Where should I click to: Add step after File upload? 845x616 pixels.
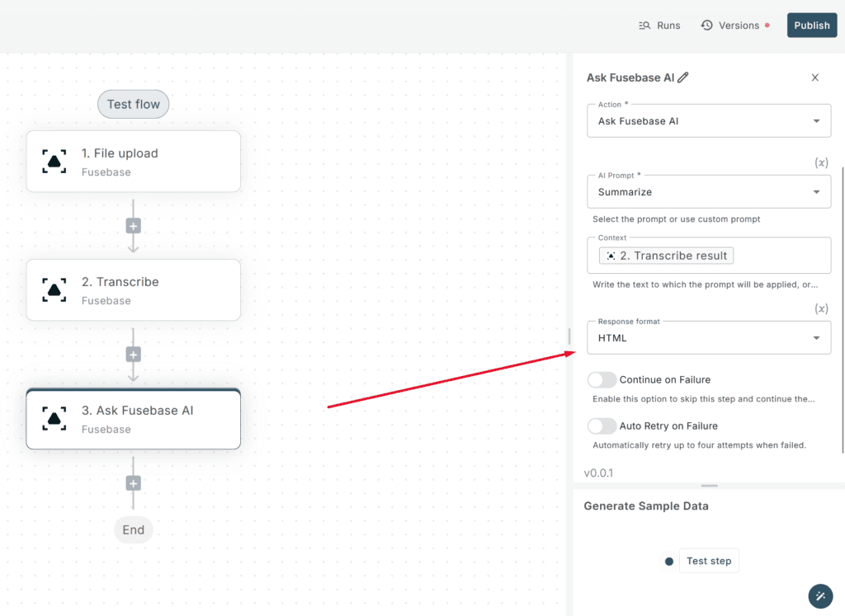coord(133,226)
